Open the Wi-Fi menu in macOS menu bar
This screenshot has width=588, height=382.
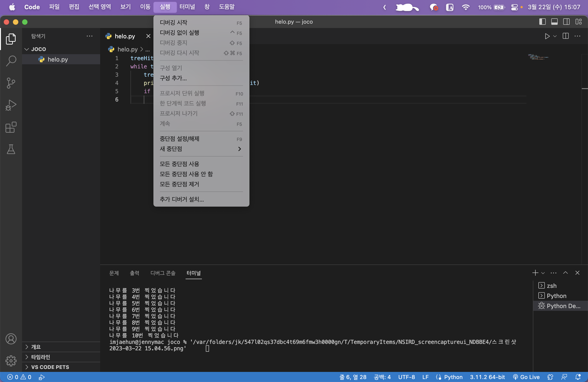tap(466, 7)
